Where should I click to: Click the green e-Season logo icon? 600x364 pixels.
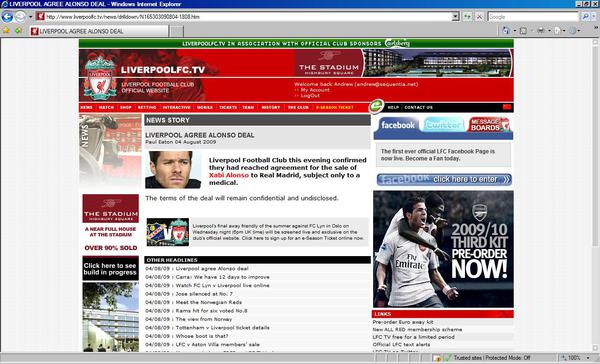[x=376, y=106]
